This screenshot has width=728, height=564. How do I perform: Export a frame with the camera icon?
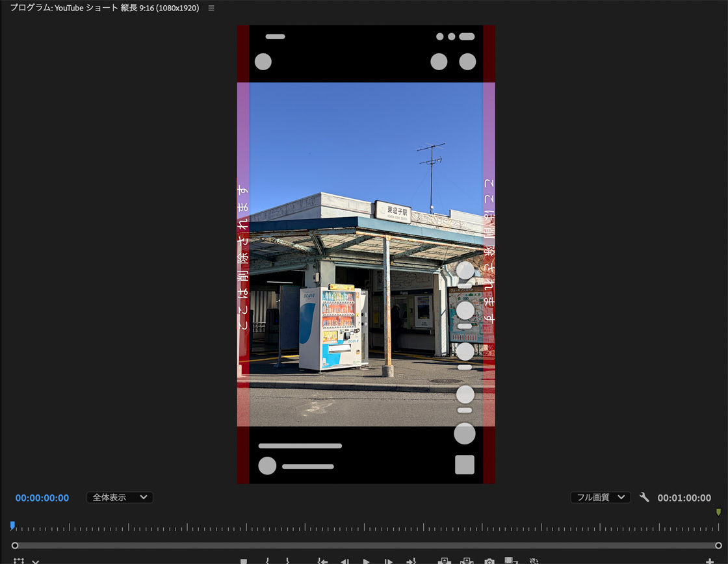point(489,561)
